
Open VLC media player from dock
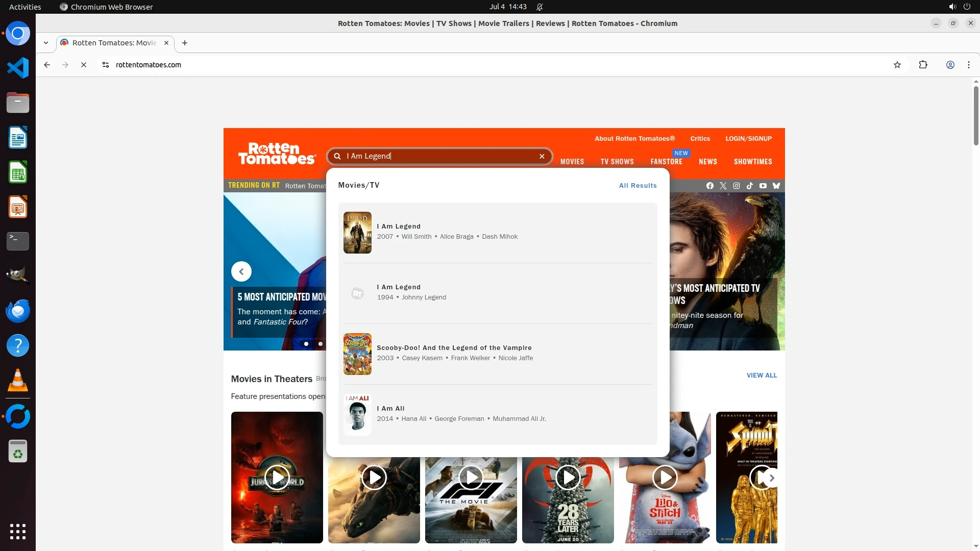click(18, 381)
